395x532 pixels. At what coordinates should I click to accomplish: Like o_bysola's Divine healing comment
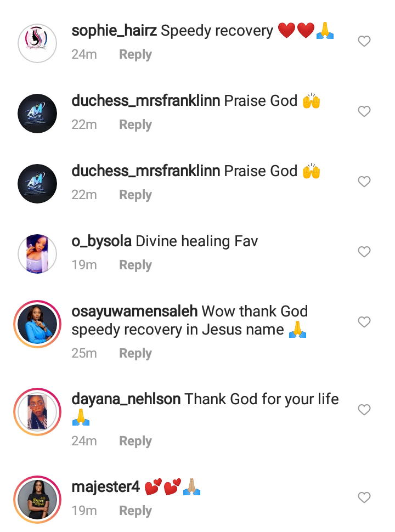point(364,252)
